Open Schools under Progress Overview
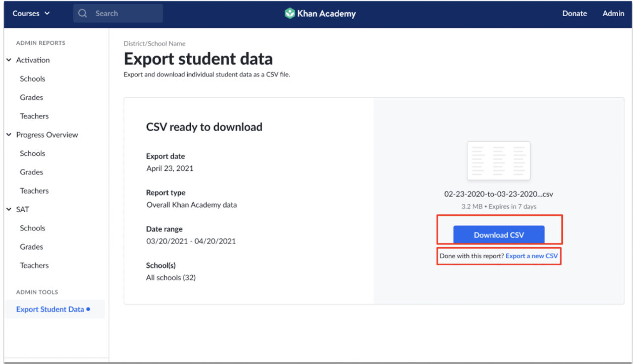The image size is (635, 364). coord(32,153)
